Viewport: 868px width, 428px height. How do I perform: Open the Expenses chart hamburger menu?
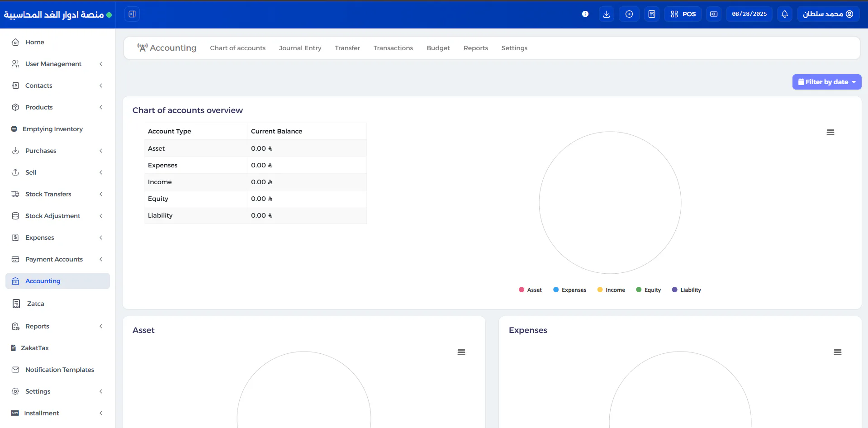838,352
